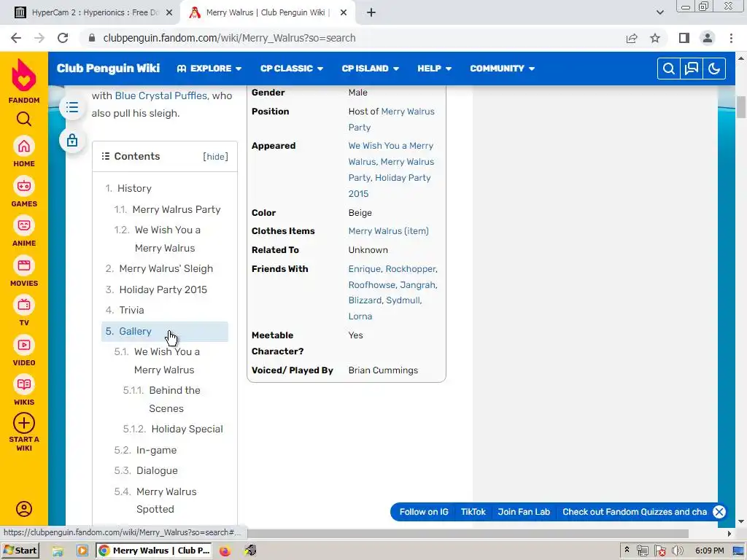Click the address bar URL
Image resolution: width=747 pixels, height=560 pixels.
pos(229,38)
